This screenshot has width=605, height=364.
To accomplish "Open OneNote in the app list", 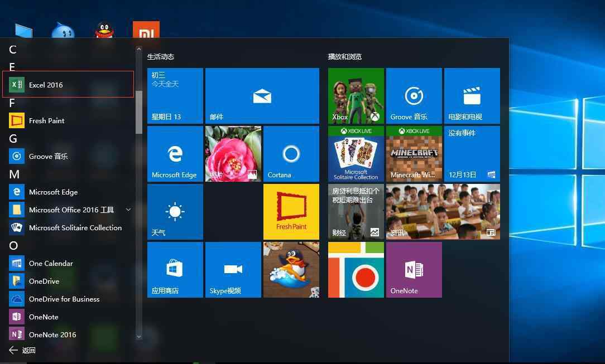I will (68, 317).
